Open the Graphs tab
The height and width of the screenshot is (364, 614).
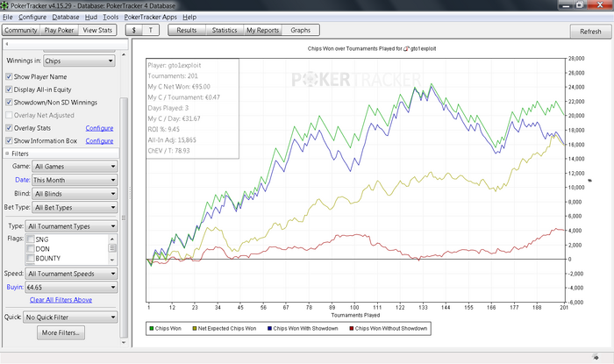point(300,30)
